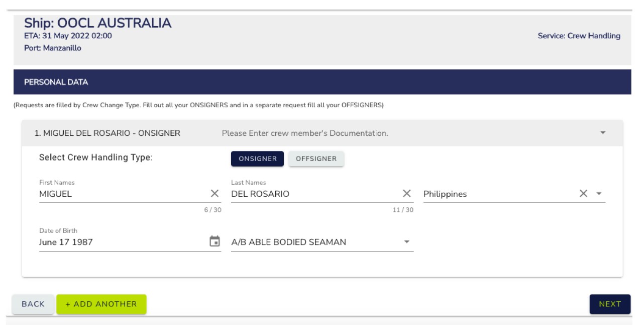Viewport: 644px width, 325px height.
Task: Click the Service: Crew Handling label
Action: pyautogui.click(x=579, y=36)
